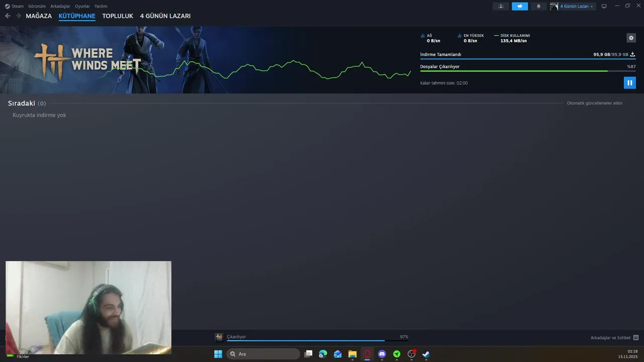Open the friends activity icon in header
This screenshot has width=644, height=362.
coord(501,6)
